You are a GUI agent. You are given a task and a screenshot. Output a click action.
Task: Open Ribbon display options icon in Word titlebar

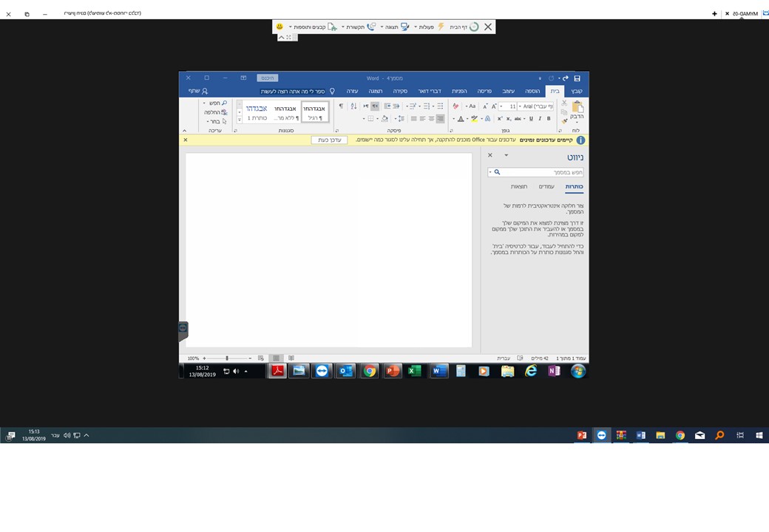point(243,78)
